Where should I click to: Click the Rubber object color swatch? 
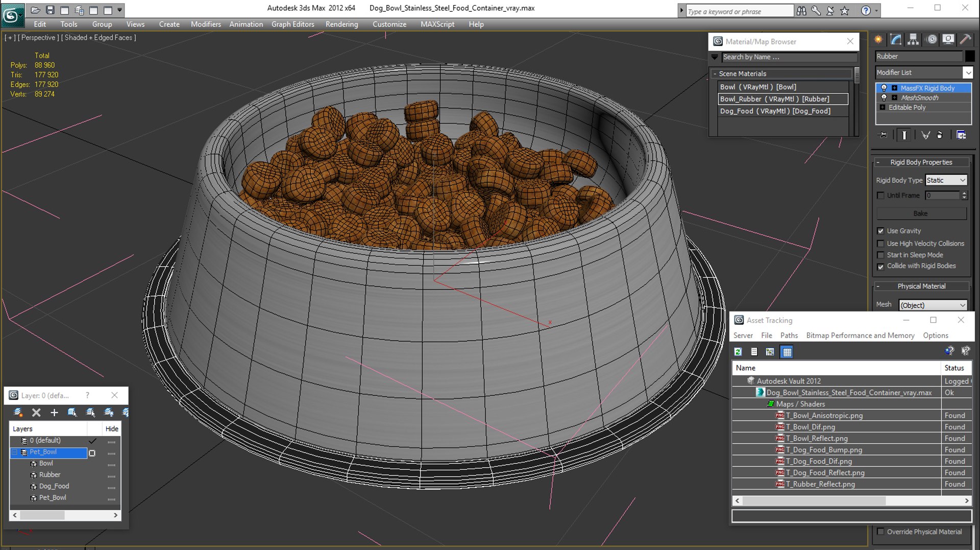pyautogui.click(x=970, y=56)
